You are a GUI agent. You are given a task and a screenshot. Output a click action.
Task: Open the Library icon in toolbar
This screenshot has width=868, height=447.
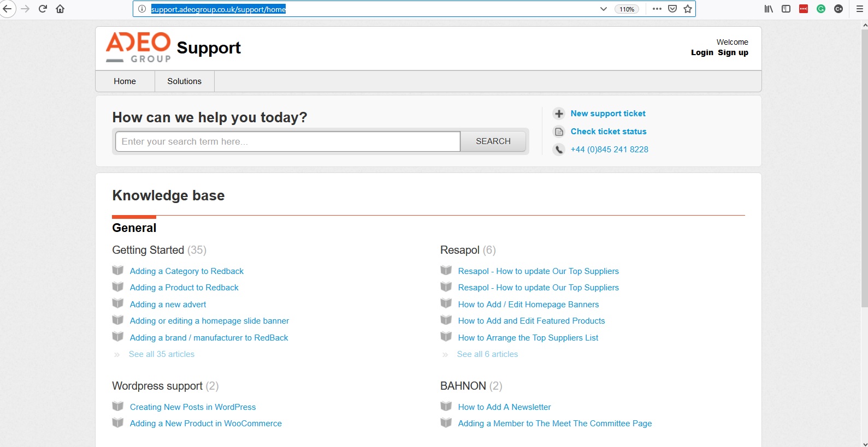769,9
